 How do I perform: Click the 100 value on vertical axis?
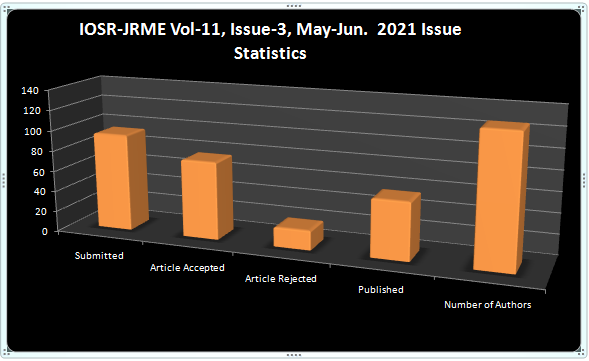(x=32, y=131)
